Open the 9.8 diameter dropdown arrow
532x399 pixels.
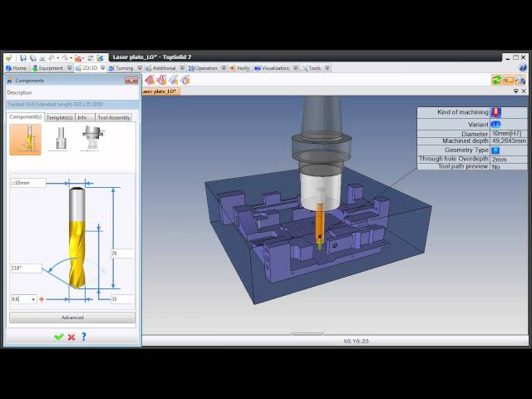click(33, 299)
